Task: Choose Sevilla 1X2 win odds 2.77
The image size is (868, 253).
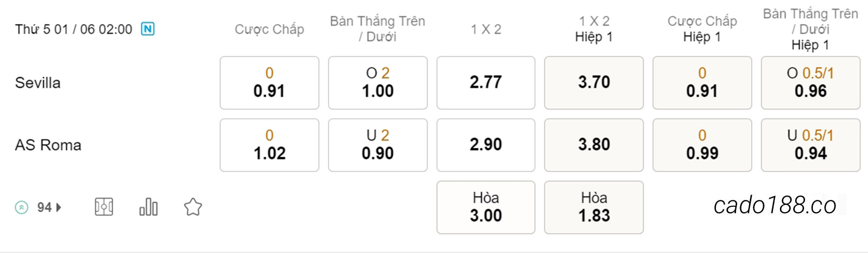Action: pos(486,83)
